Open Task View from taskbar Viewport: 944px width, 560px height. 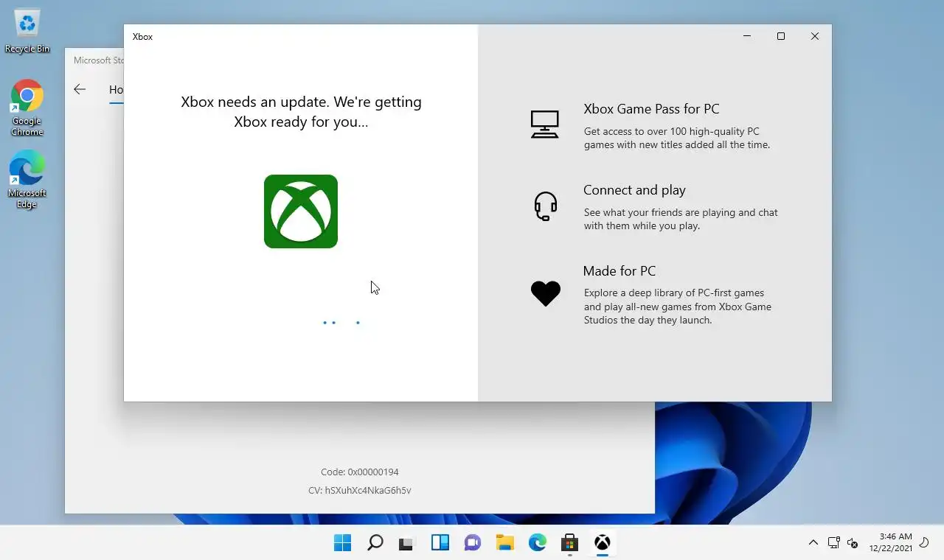(x=406, y=543)
